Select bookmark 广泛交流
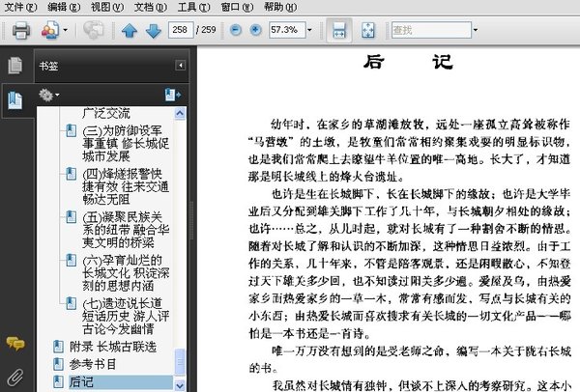The width and height of the screenshot is (580, 392). click(x=106, y=113)
